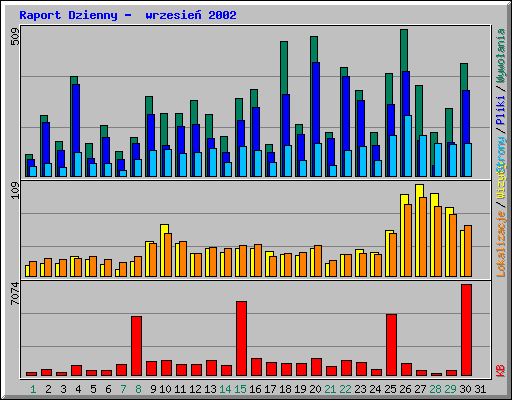Select x-axis day label 5
Viewport: 512px width, 400px height.
click(x=93, y=389)
